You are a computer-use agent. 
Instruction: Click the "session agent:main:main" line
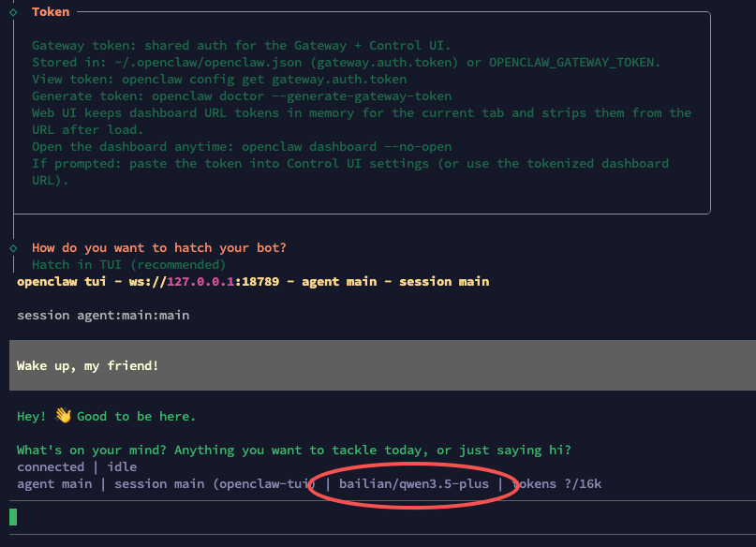103,315
